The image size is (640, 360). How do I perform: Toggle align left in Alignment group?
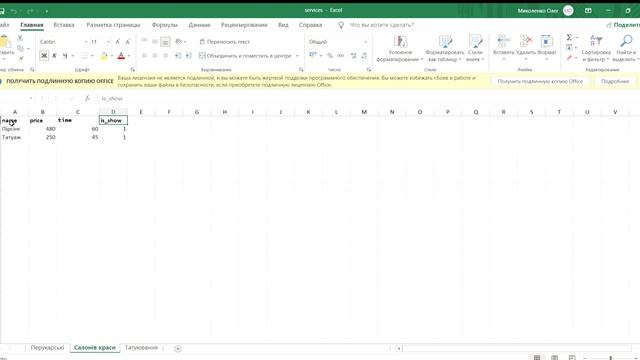coord(144,56)
